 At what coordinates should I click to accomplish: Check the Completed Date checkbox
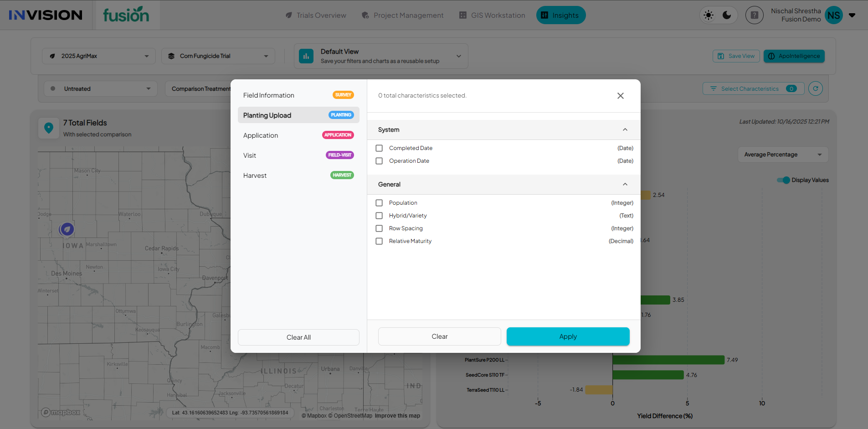(379, 148)
